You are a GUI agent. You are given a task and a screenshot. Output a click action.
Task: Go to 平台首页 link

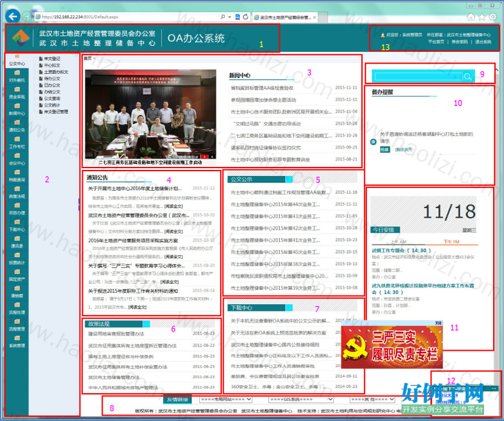(x=436, y=42)
